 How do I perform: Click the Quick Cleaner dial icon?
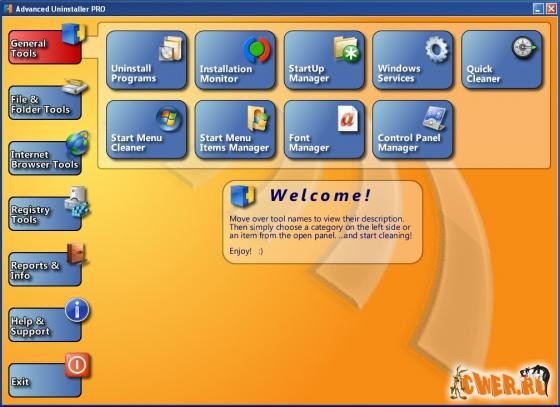pyautogui.click(x=524, y=47)
